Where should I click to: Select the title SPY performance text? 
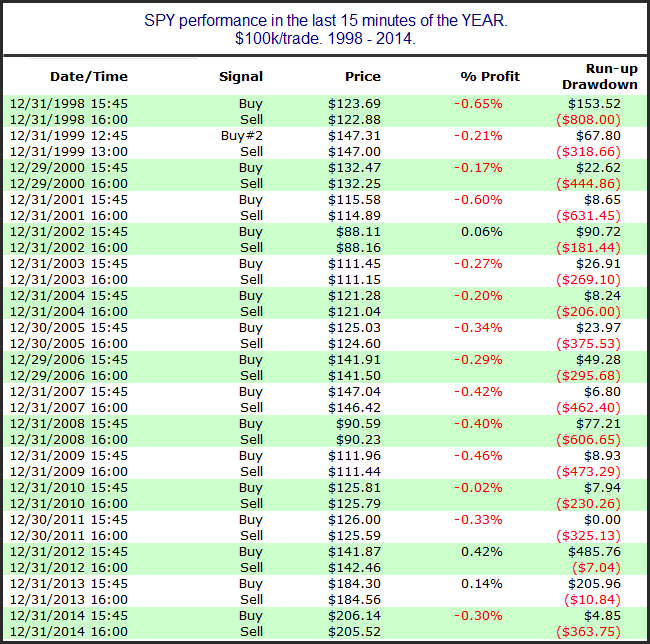[x=325, y=29]
